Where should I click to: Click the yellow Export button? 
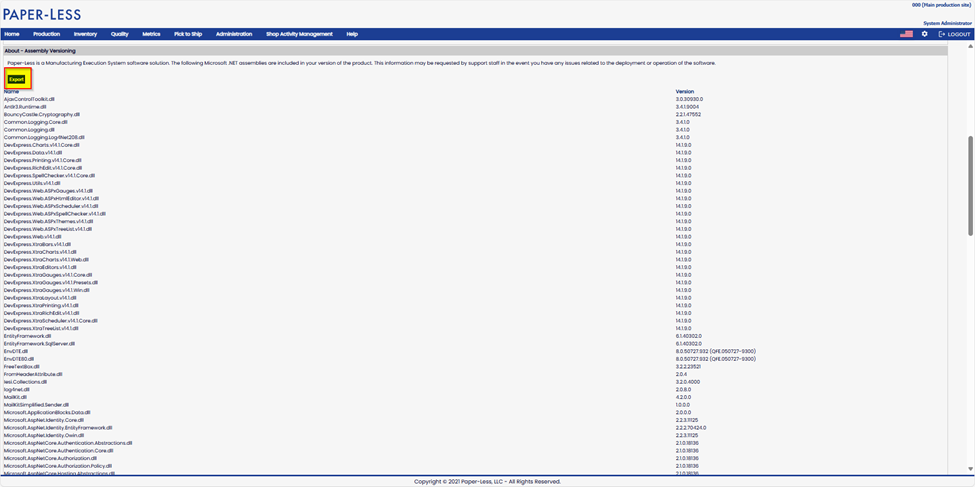[x=17, y=80]
